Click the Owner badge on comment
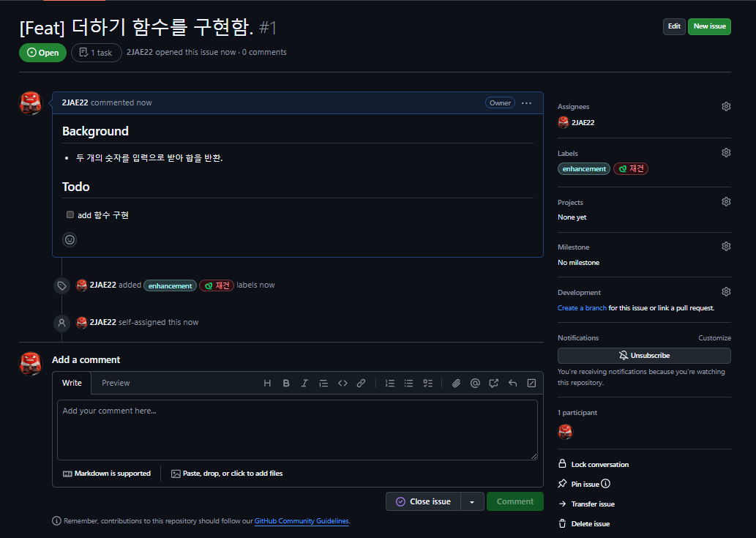This screenshot has height=538, width=756. tap(500, 102)
